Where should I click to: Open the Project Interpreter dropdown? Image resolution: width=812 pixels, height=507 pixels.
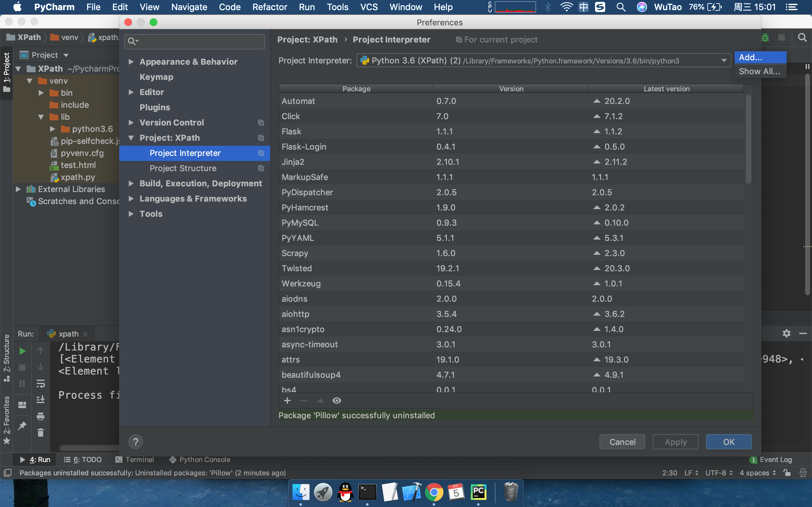[724, 61]
